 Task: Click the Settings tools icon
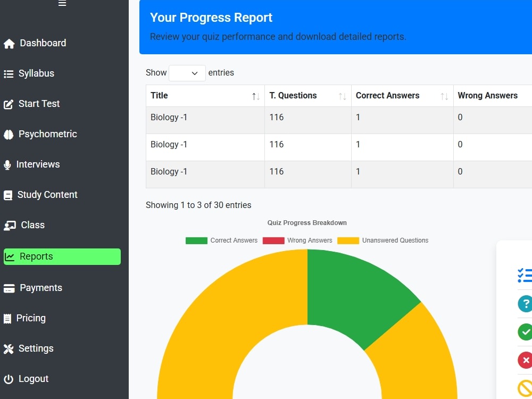click(x=9, y=349)
